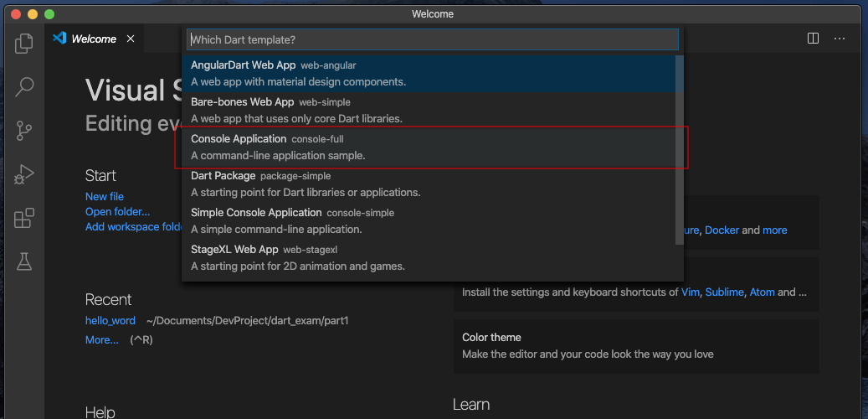Choose AngularDart Web App template
This screenshot has height=419, width=868.
coord(429,73)
